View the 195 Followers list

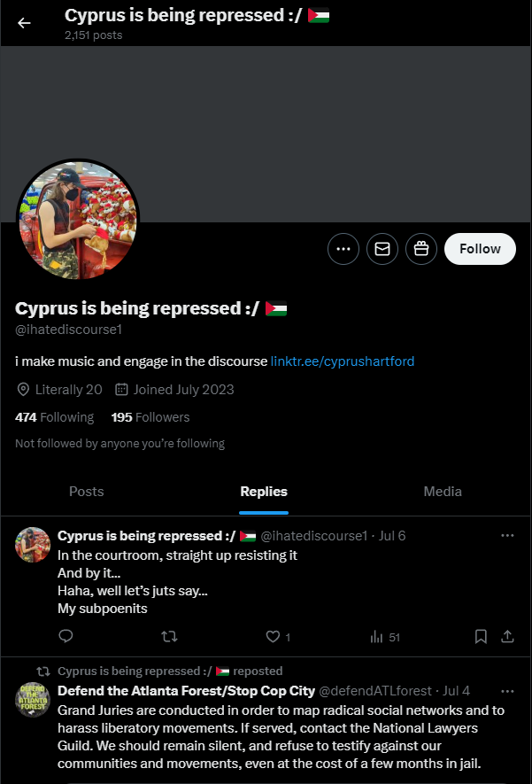[150, 417]
